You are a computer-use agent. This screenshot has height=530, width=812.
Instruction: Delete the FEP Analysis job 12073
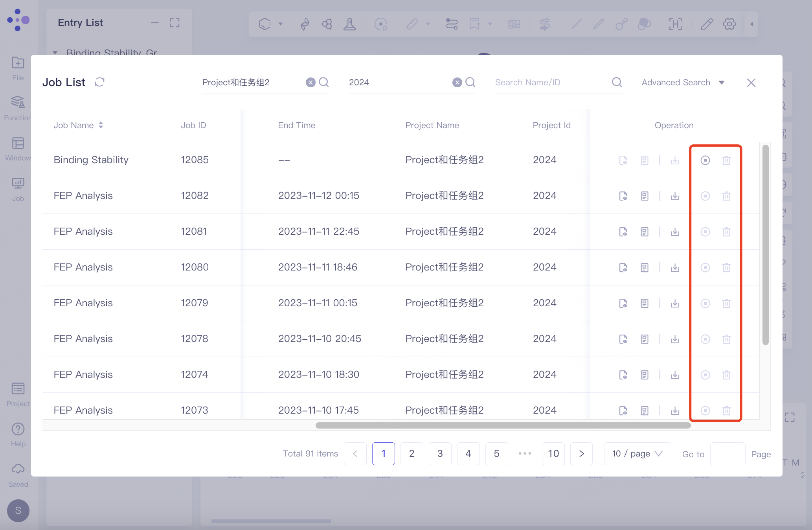click(726, 410)
